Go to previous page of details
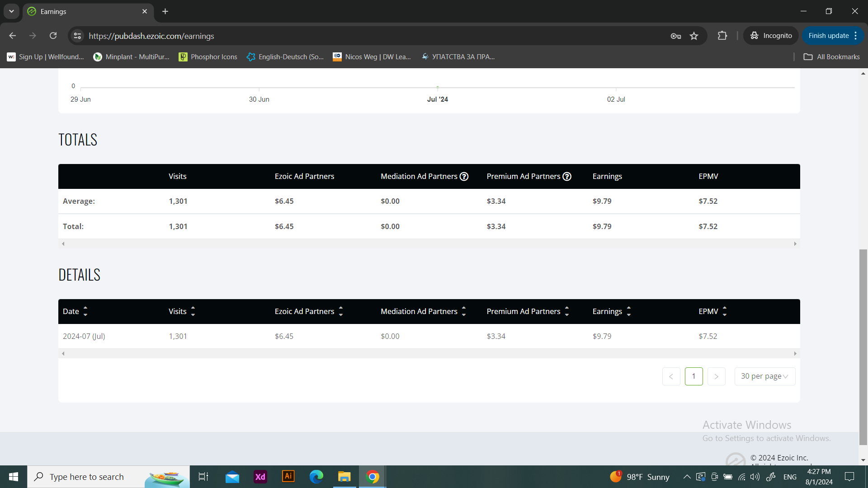The image size is (868, 488). pos(671,376)
